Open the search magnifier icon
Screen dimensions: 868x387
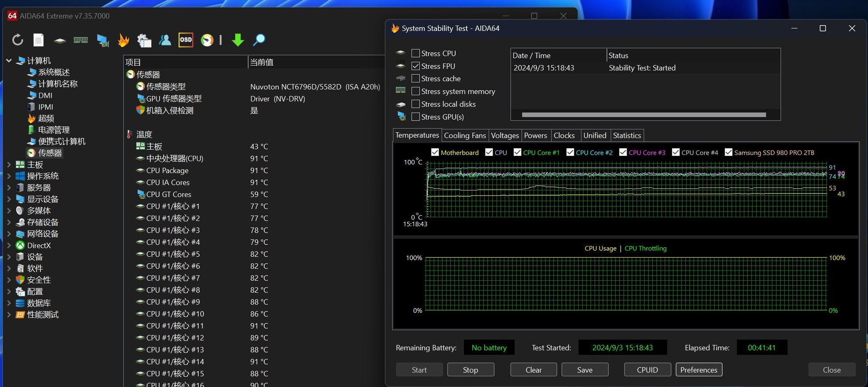tap(259, 40)
